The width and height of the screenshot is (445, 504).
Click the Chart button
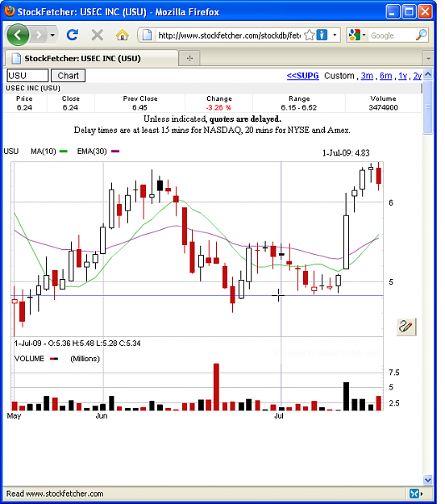click(68, 76)
